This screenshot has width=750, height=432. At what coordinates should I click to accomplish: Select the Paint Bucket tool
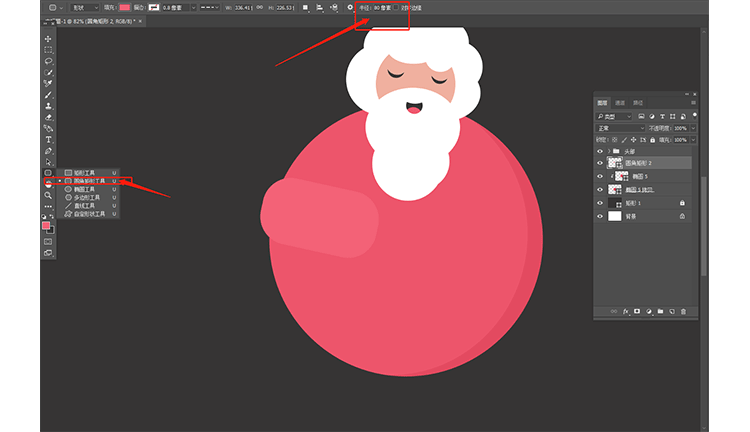coord(48,128)
